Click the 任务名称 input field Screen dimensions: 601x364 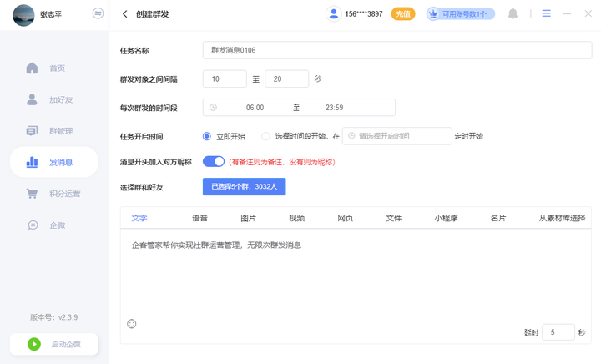397,50
